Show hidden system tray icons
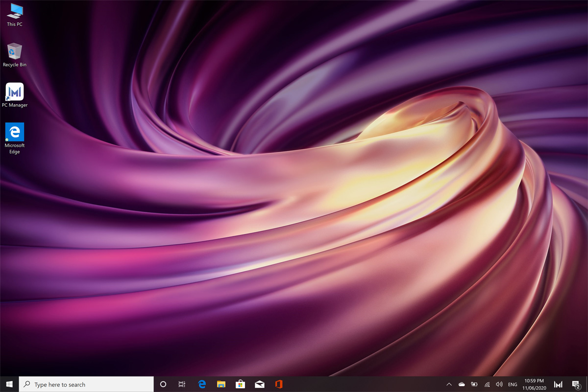Viewport: 588px width, 392px height. pos(449,384)
